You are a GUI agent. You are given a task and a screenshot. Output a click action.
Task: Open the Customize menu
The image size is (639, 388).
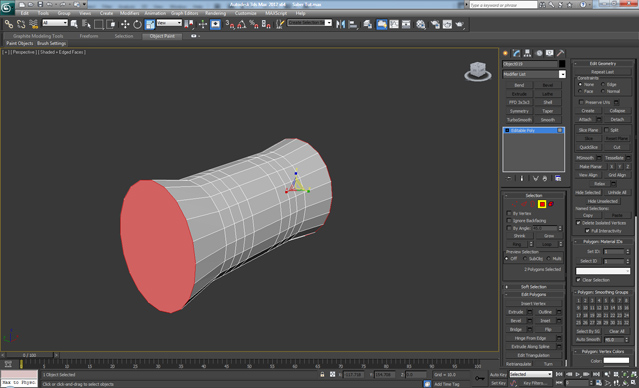(x=245, y=13)
